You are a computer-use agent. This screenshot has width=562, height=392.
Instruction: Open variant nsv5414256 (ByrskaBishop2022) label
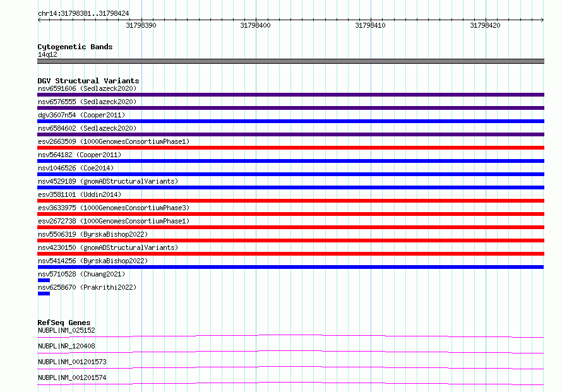pyautogui.click(x=93, y=261)
